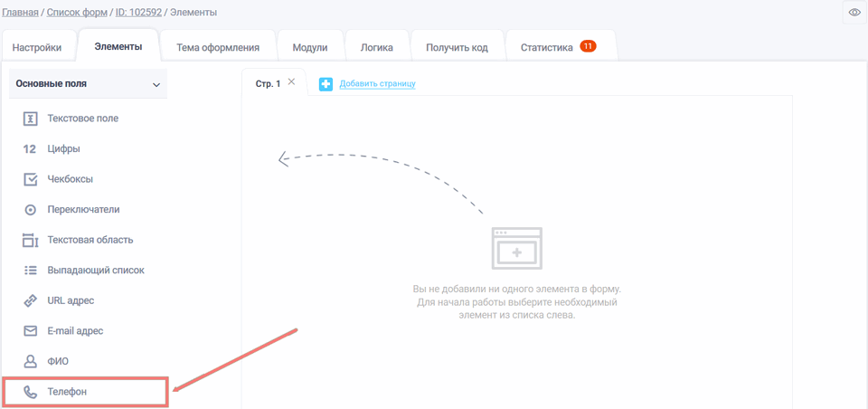Click the Checkboxes element icon

30,179
